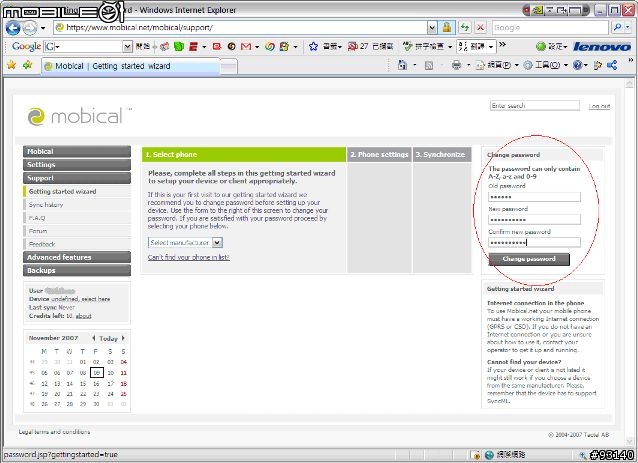Click Legal terms and conditions link
The image size is (638, 463).
[x=55, y=432]
